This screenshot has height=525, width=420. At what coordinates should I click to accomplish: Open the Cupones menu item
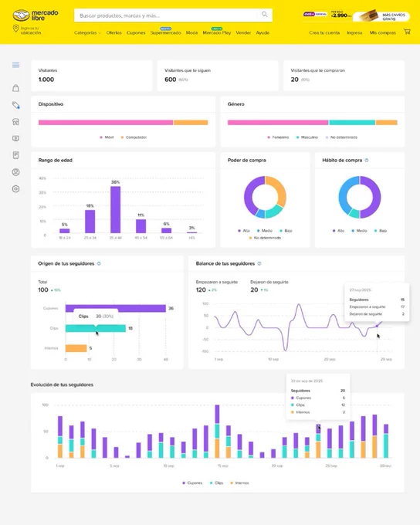tap(136, 32)
